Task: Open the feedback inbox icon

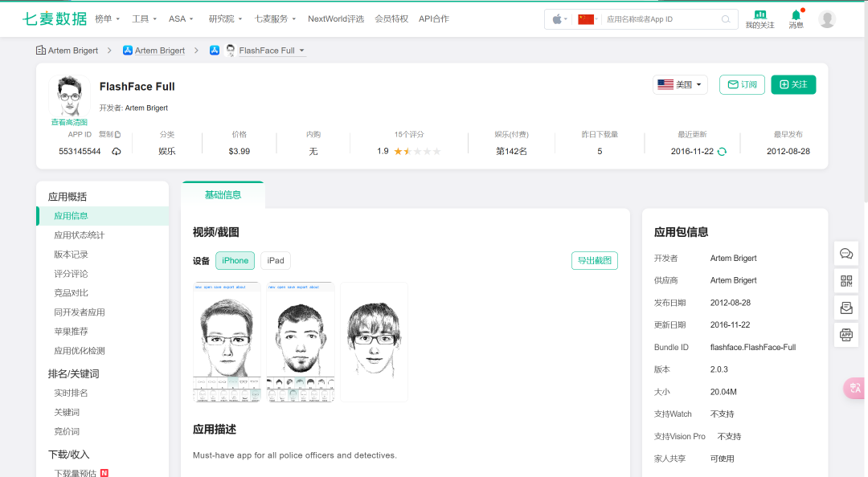Action: tap(846, 308)
